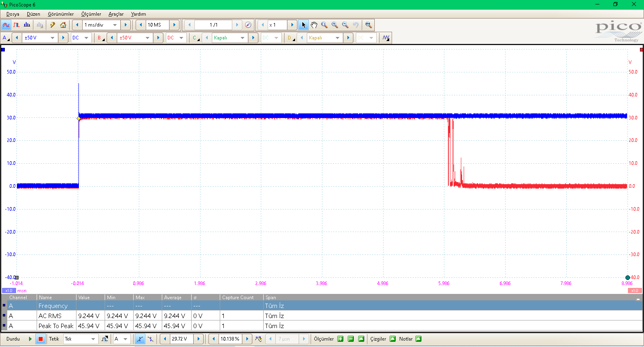Click the zoom-out magnifier tool
Image resolution: width=644 pixels, height=347 pixels.
point(345,25)
